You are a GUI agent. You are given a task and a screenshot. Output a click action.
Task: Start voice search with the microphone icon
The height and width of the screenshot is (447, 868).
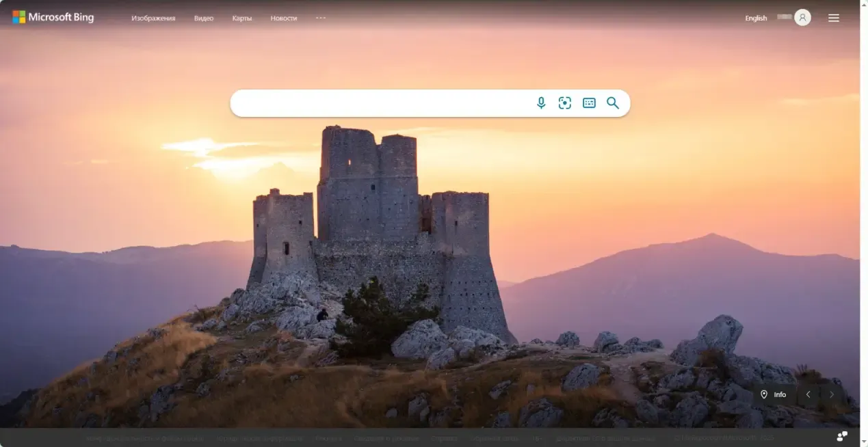click(541, 103)
